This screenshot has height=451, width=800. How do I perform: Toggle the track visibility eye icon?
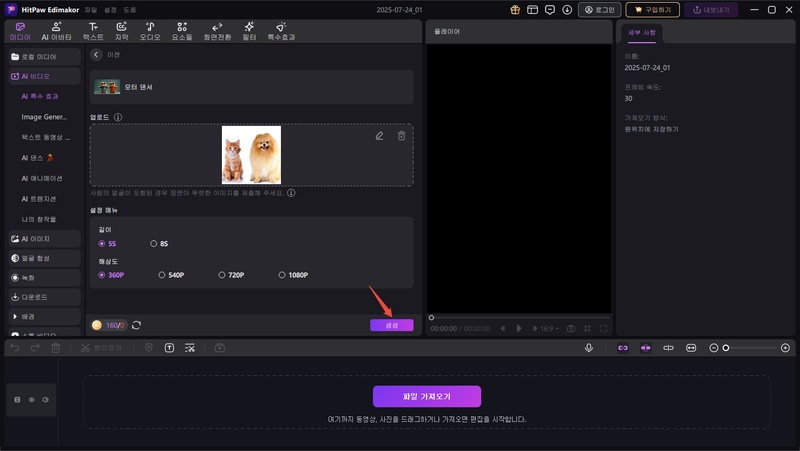click(x=32, y=399)
